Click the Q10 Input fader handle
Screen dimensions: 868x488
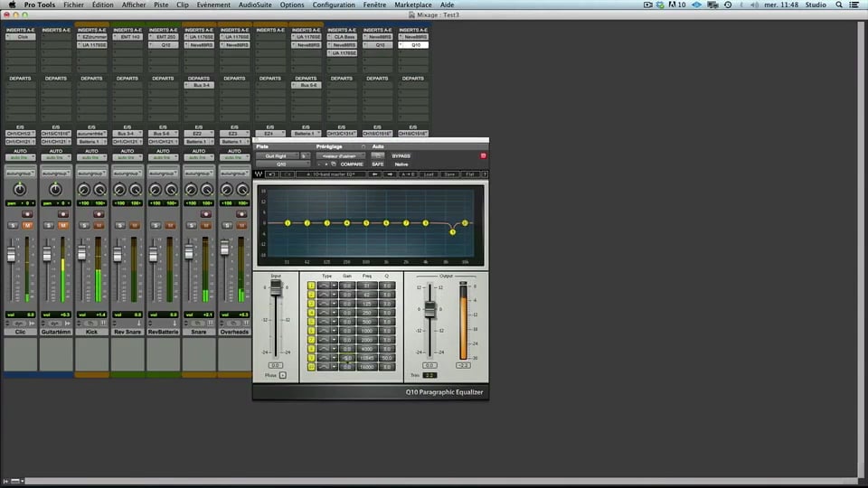(x=276, y=287)
